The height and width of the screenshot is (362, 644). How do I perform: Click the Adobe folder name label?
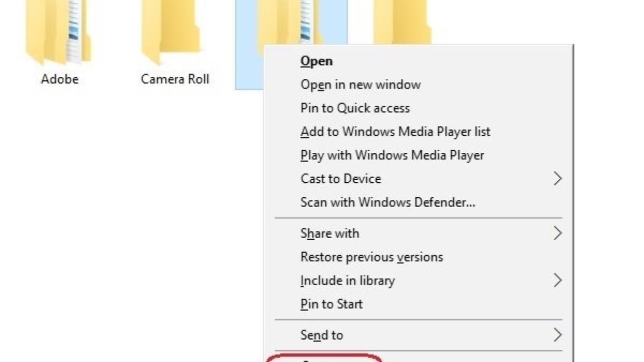(x=60, y=79)
